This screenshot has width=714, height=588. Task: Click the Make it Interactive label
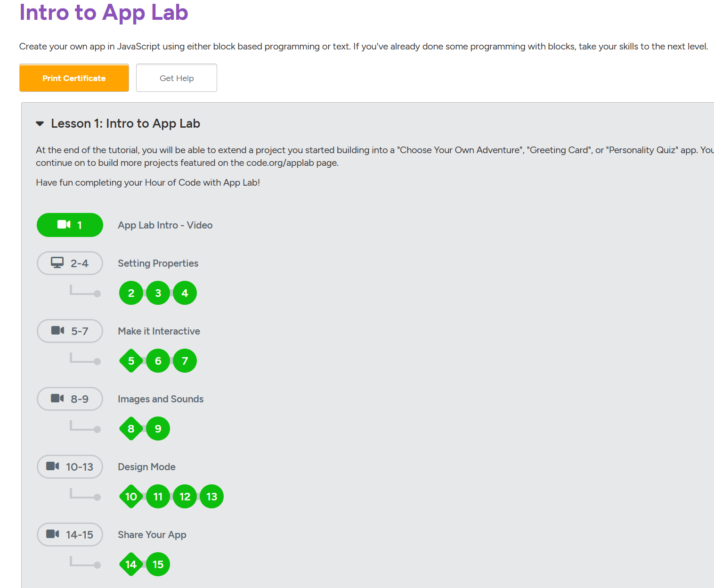click(159, 331)
